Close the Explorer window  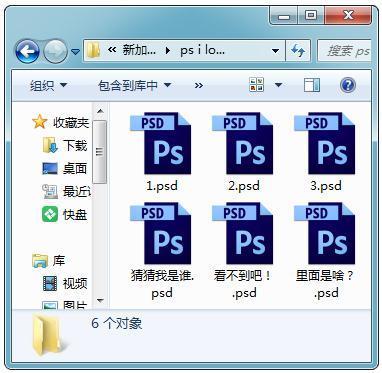[x=348, y=15]
